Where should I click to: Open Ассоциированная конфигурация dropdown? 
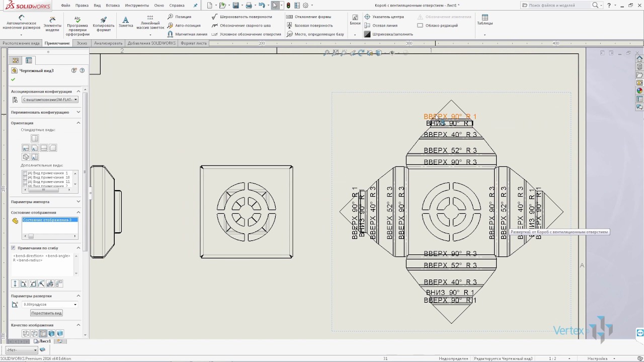coord(49,100)
